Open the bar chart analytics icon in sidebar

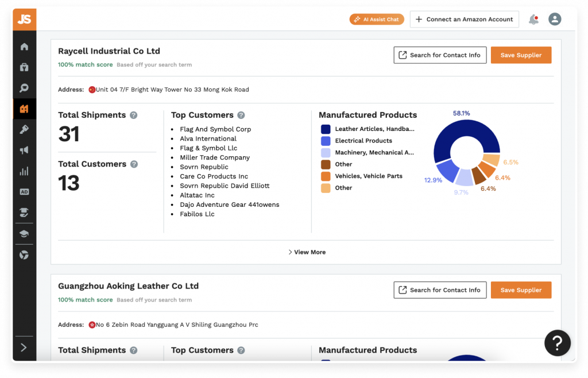(x=24, y=171)
